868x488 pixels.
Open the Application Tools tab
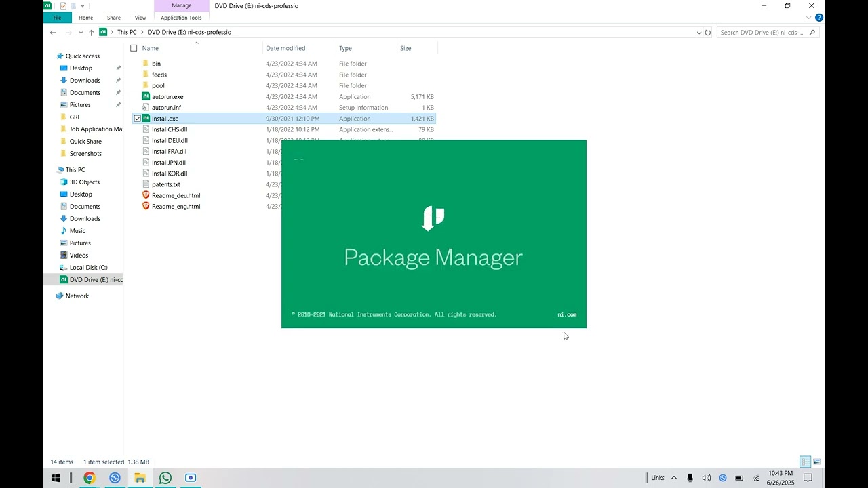pos(181,18)
